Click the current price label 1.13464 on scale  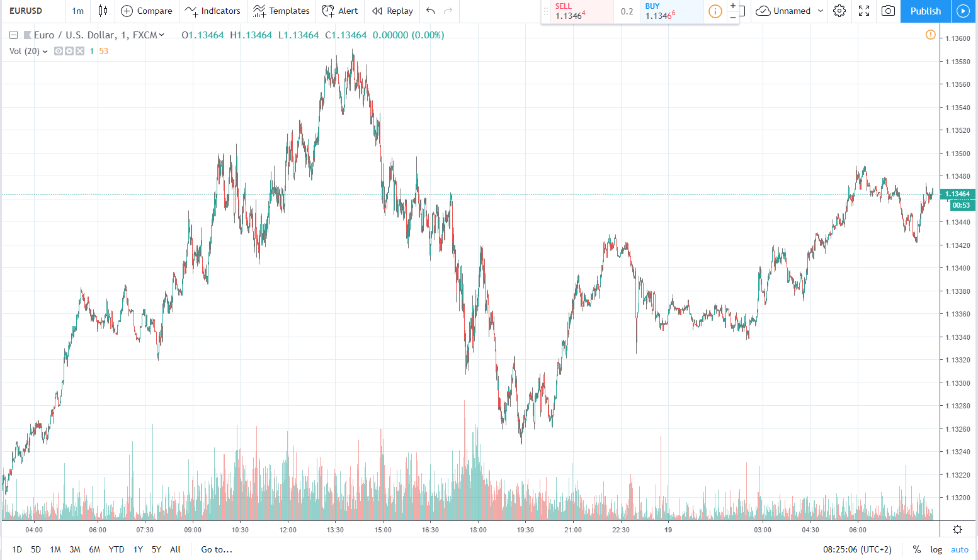[x=957, y=194]
